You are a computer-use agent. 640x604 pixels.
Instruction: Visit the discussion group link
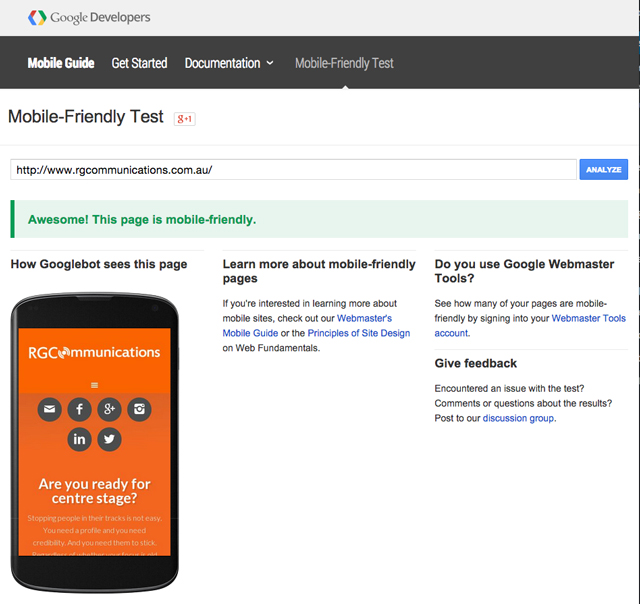tap(518, 418)
